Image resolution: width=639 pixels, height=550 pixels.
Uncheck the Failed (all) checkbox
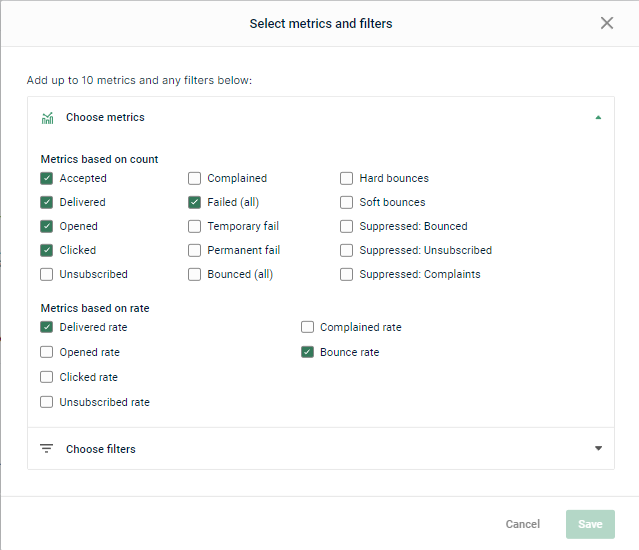[x=195, y=203]
